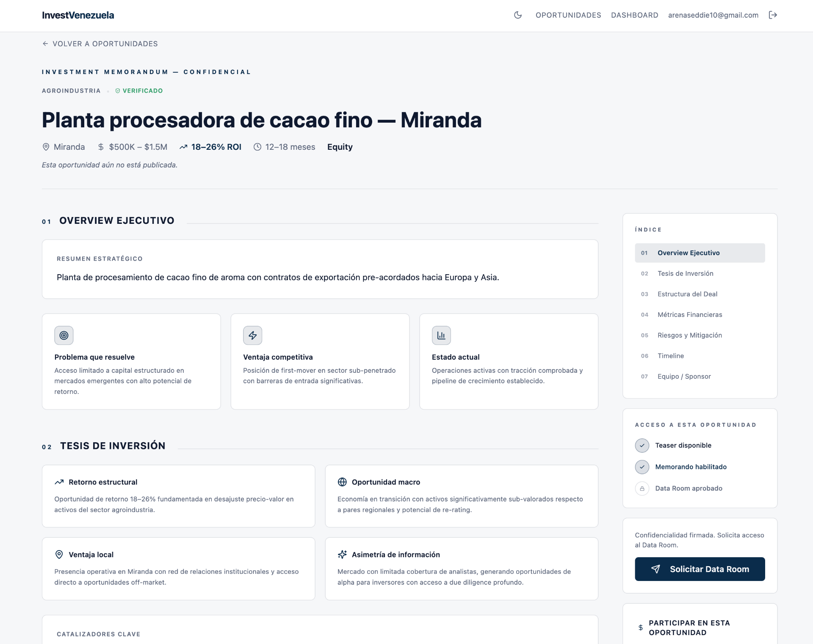Click the check icon beside Memorando habilitado

(642, 467)
